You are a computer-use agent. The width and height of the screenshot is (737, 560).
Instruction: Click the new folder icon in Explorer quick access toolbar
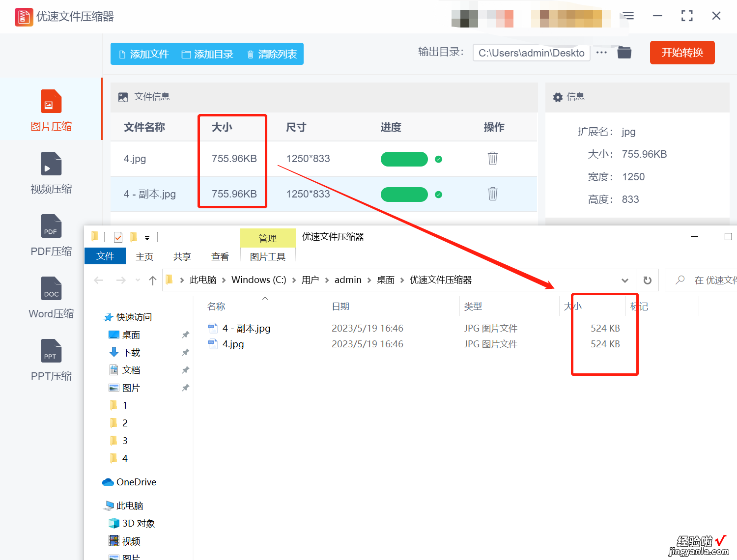[134, 238]
